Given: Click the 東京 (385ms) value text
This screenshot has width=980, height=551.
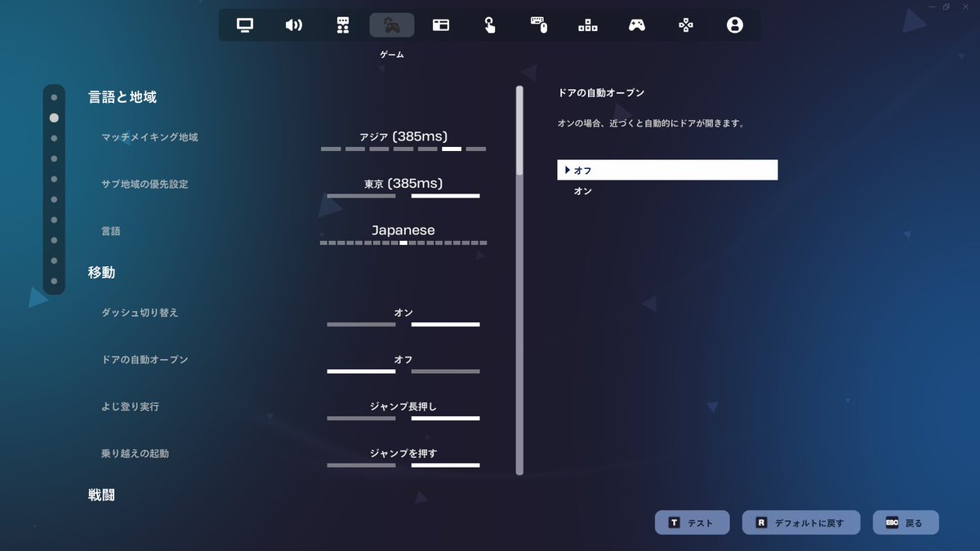Looking at the screenshot, I should point(403,184).
